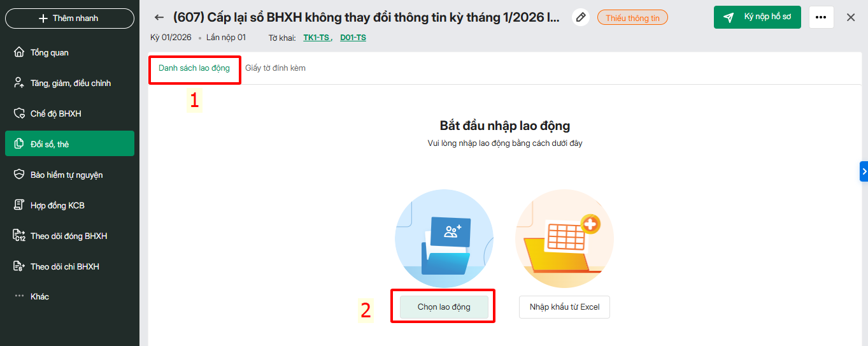
Task: Click the Thêm nhanh quick add button
Action: pos(69,18)
